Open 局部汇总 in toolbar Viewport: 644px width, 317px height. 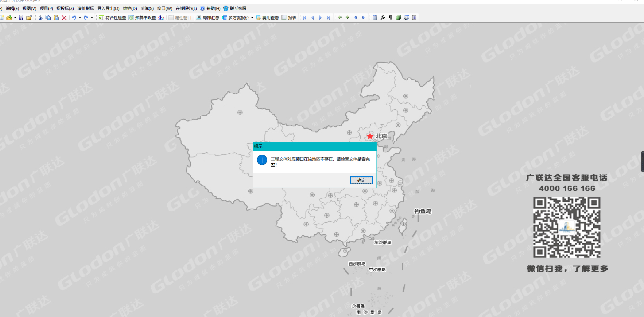click(x=208, y=17)
